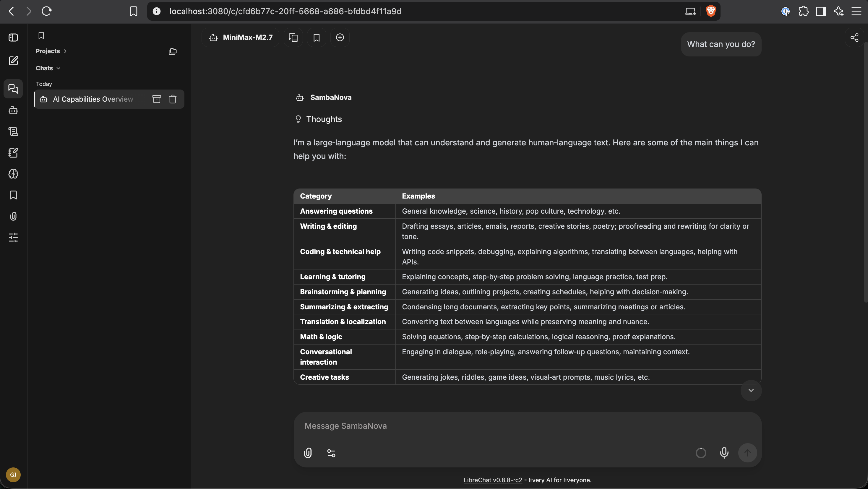
Task: Toggle the browser sidebar panel
Action: (x=821, y=11)
